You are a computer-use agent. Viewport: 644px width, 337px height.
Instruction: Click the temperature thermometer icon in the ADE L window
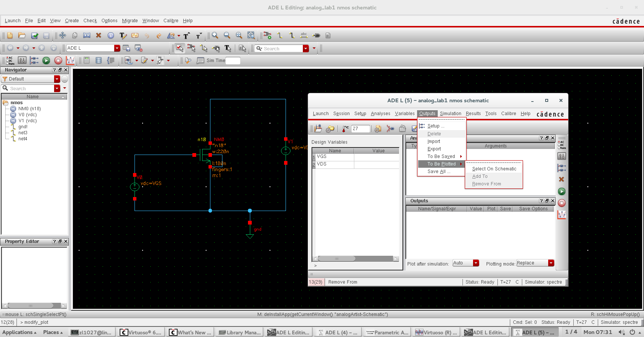click(346, 129)
